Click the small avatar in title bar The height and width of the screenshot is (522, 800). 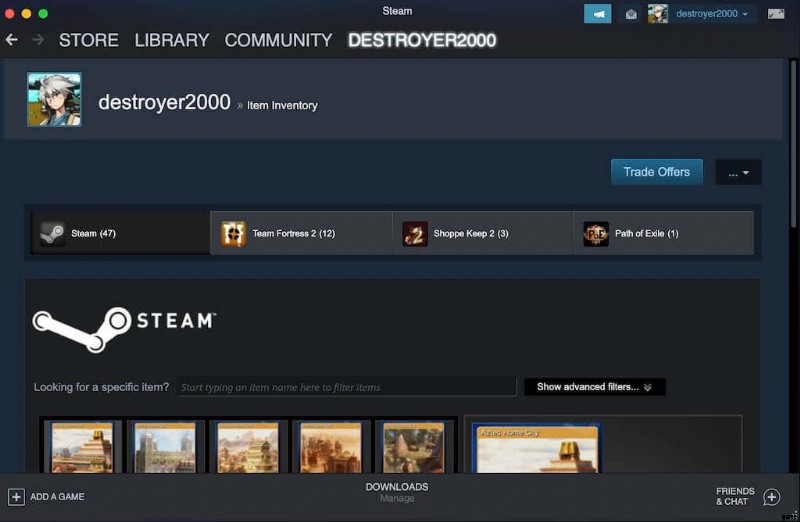pyautogui.click(x=658, y=14)
